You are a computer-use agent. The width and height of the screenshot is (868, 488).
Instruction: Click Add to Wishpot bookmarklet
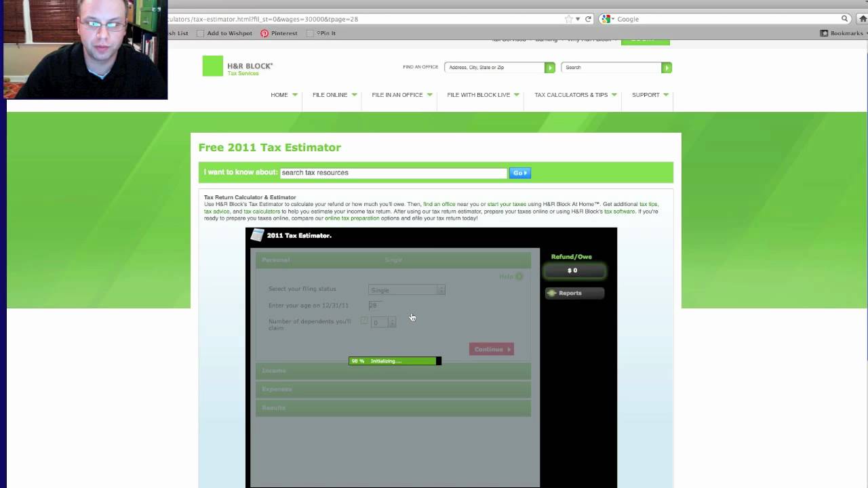coord(224,33)
